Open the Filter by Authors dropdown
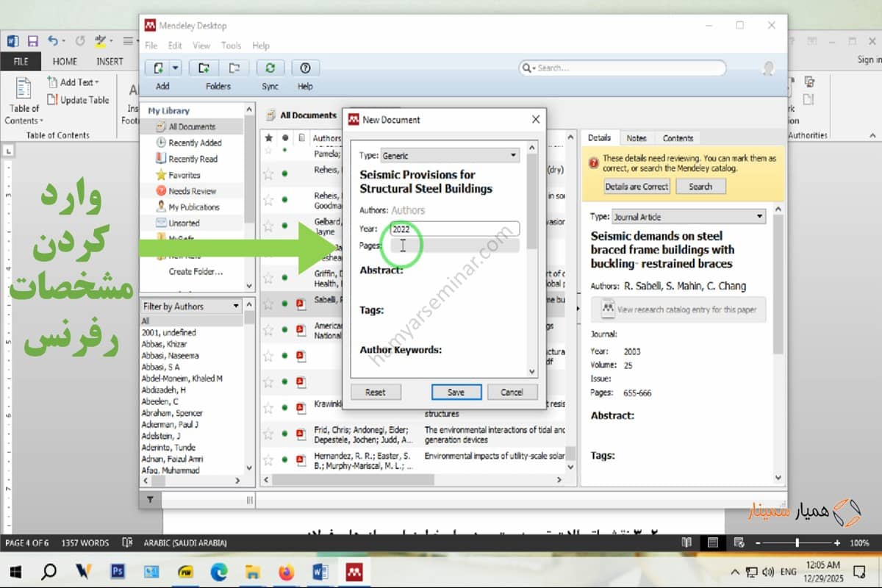 point(192,306)
